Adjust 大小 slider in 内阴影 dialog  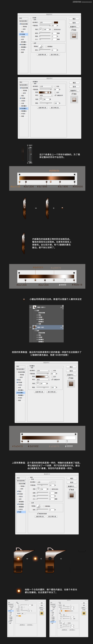click(45, 39)
